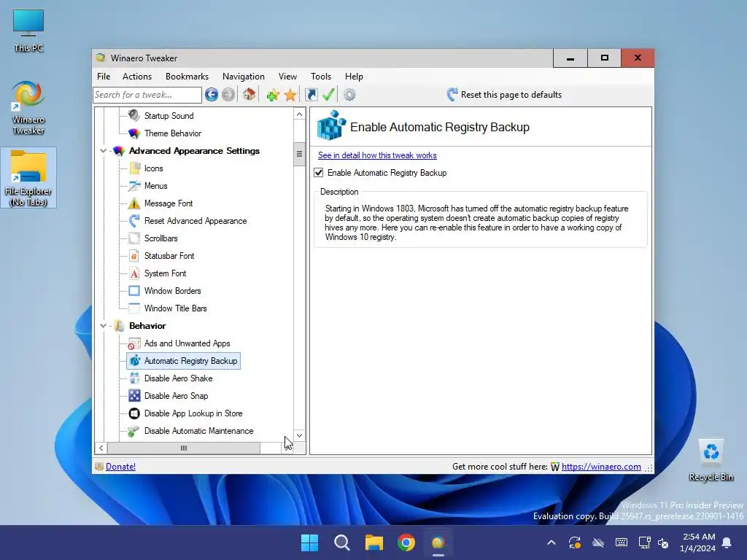Collapse the Behavior tree node
This screenshot has height=560, width=747.
[103, 326]
